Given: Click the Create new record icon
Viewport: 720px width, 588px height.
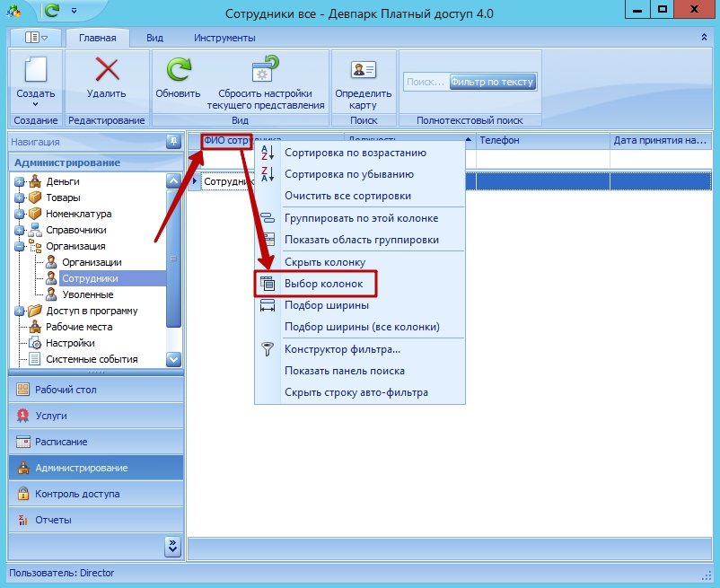Looking at the screenshot, I should point(35,71).
